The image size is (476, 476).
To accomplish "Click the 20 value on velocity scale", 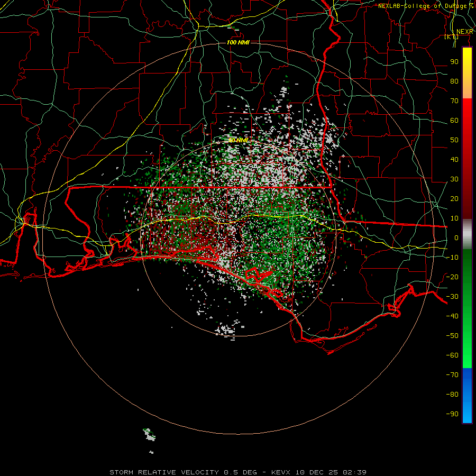I will click(454, 199).
